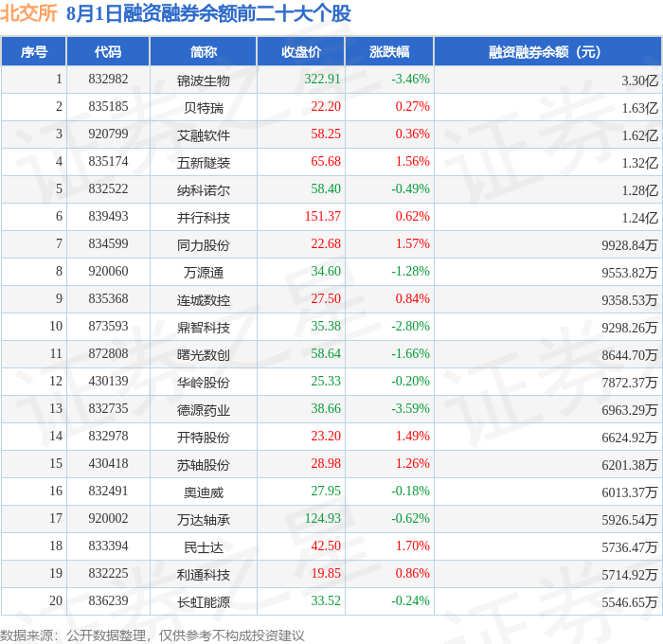Click balance value 6963.29万
The width and height of the screenshot is (663, 644).
coord(630,410)
